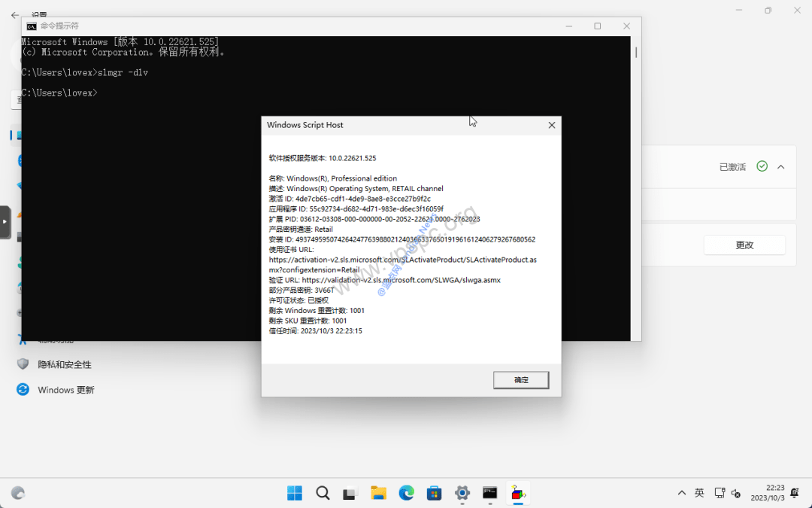Viewport: 812px width, 508px height.
Task: Maximize the 命令提示符 window
Action: (598, 26)
